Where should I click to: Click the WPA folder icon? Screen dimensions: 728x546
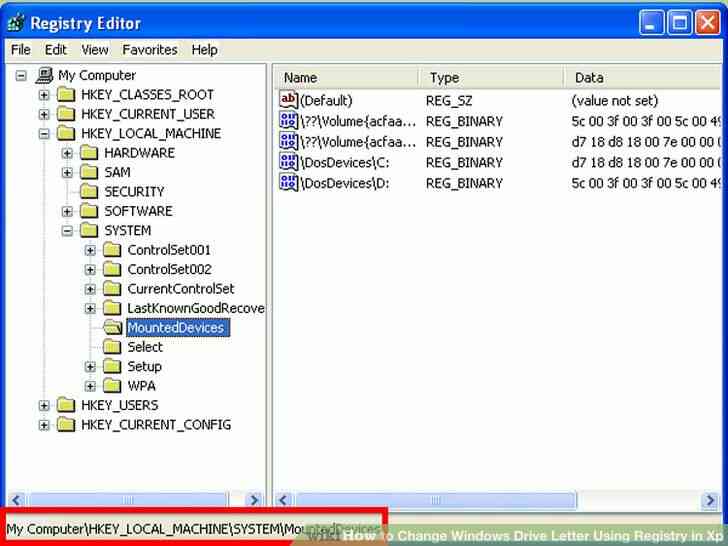(x=112, y=386)
